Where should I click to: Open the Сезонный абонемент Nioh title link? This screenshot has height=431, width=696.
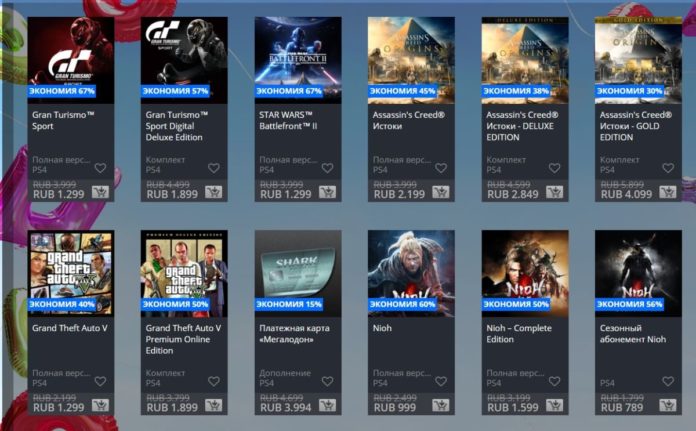633,334
